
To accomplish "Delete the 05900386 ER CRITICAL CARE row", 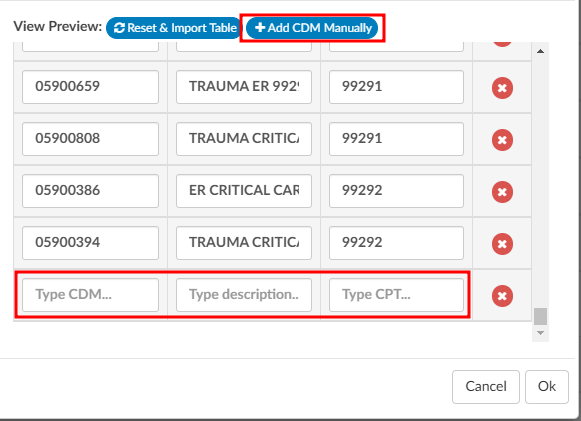I will 502,192.
